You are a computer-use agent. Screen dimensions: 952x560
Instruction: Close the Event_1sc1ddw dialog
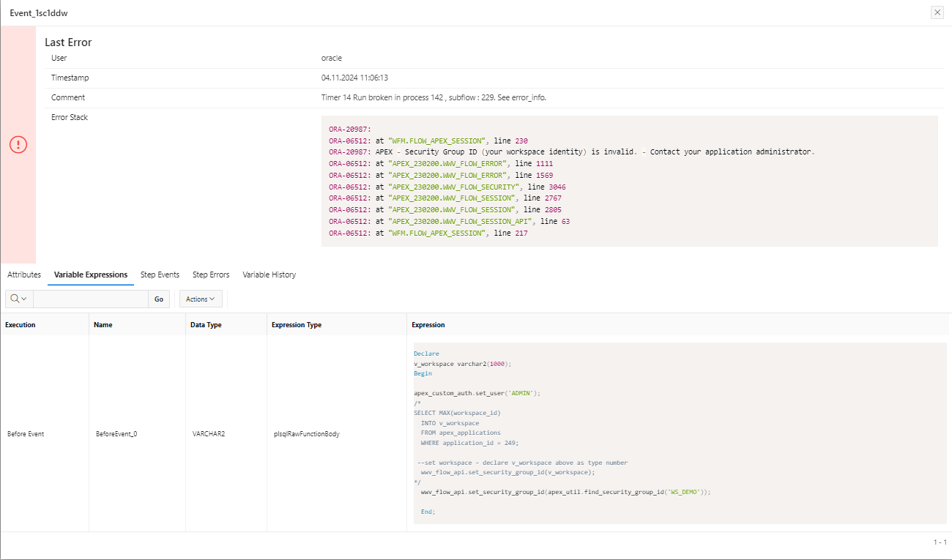click(937, 12)
